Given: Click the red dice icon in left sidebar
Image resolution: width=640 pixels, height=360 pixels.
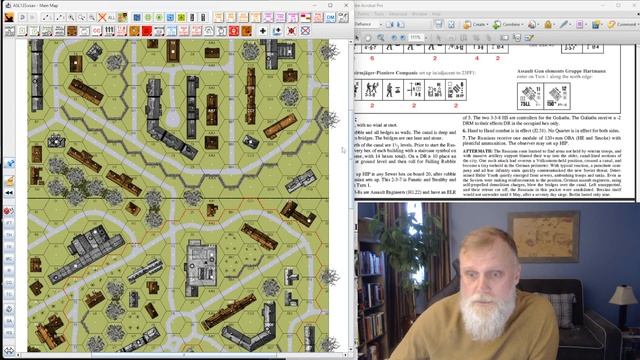Looking at the screenshot, I should pyautogui.click(x=9, y=211).
